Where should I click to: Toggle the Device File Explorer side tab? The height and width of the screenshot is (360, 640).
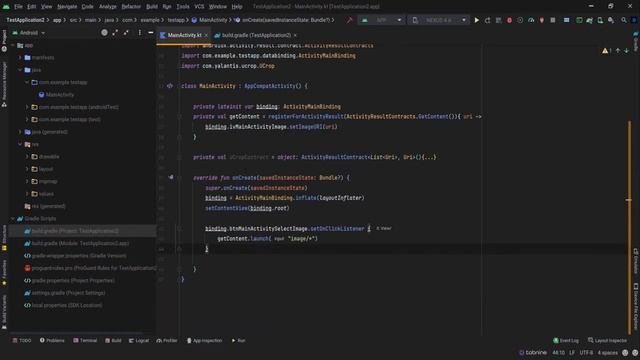636,306
